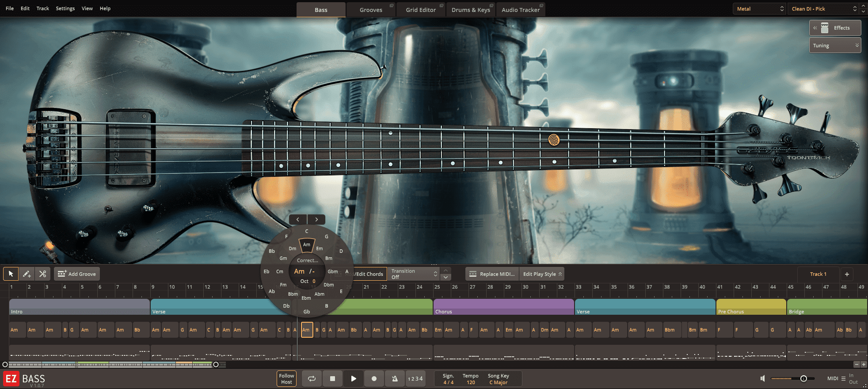
Task: Select the Track 1 tab
Action: [x=818, y=274]
